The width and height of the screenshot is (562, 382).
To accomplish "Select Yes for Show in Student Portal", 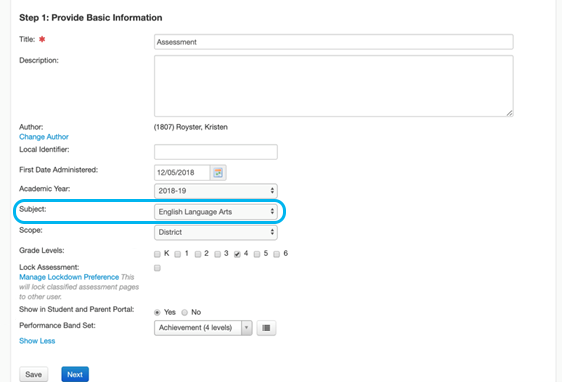I will coord(157,312).
